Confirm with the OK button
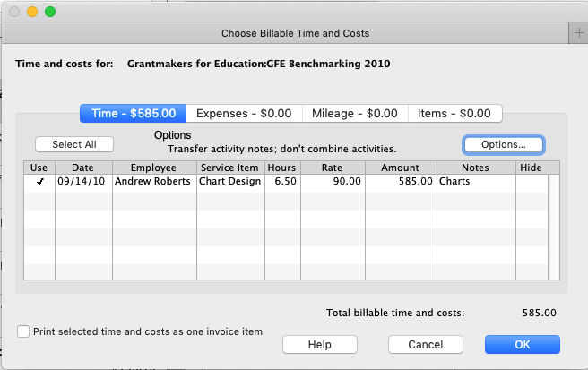Viewport: 588px width, 370px height. pyautogui.click(x=522, y=345)
